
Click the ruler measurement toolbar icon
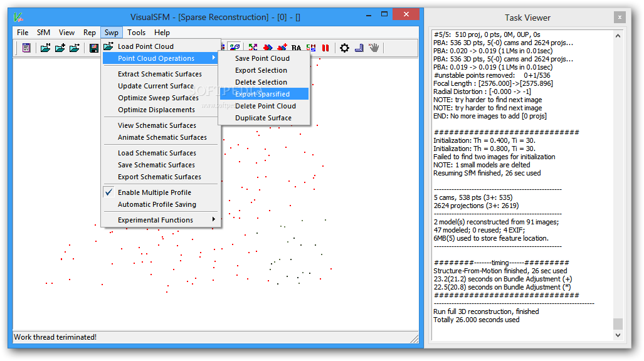click(359, 48)
